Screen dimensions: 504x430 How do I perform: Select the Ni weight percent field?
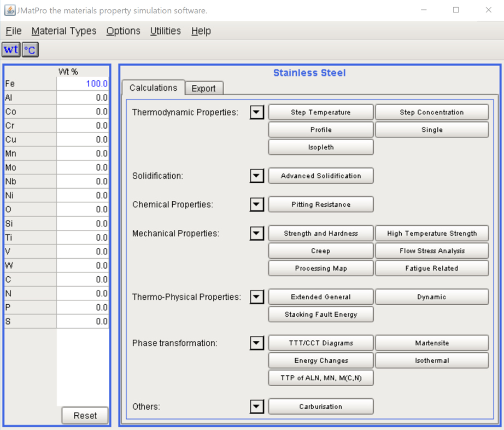pos(83,195)
